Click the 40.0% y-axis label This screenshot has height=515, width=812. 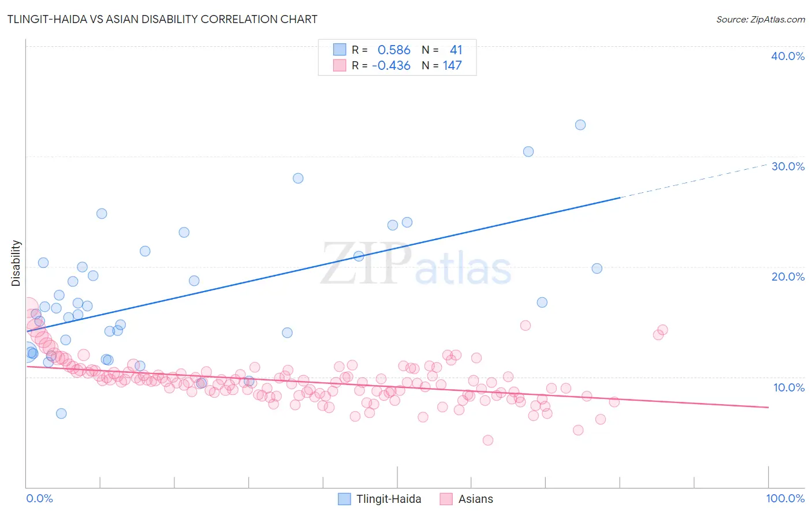coord(788,56)
